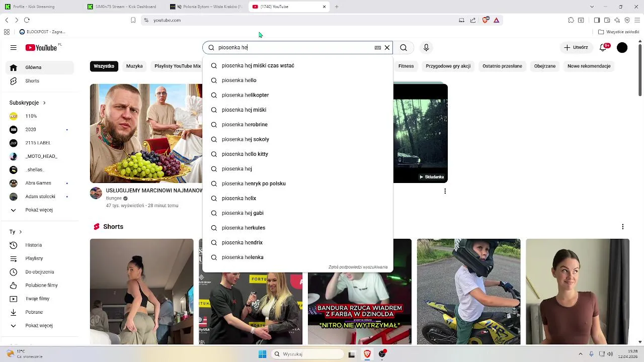
Task: Open Shorts shelf three-dot options
Action: click(622, 227)
